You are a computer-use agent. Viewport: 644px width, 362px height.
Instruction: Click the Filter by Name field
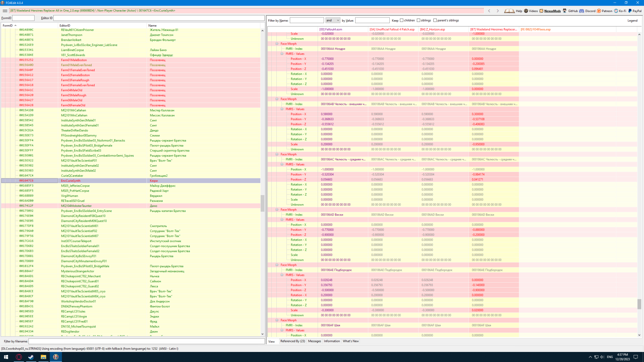[x=307, y=20]
